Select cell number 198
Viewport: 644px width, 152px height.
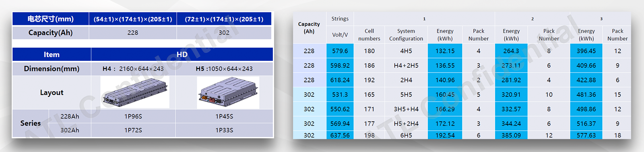coord(369,135)
